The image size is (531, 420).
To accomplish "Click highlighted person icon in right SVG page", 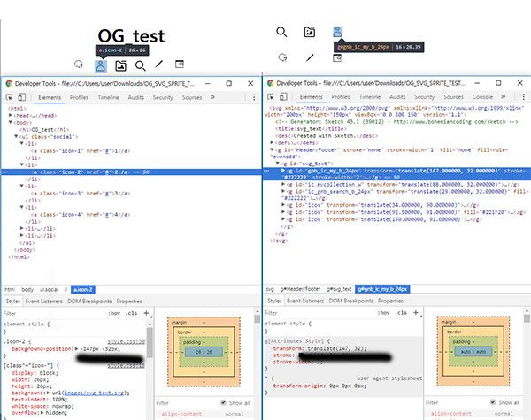I will (x=337, y=32).
